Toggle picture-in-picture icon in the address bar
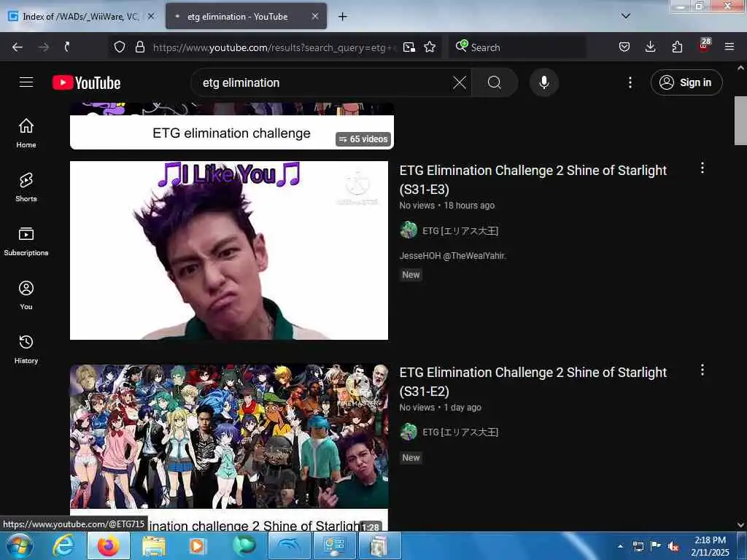Viewport: 747px width, 560px height. coord(409,47)
